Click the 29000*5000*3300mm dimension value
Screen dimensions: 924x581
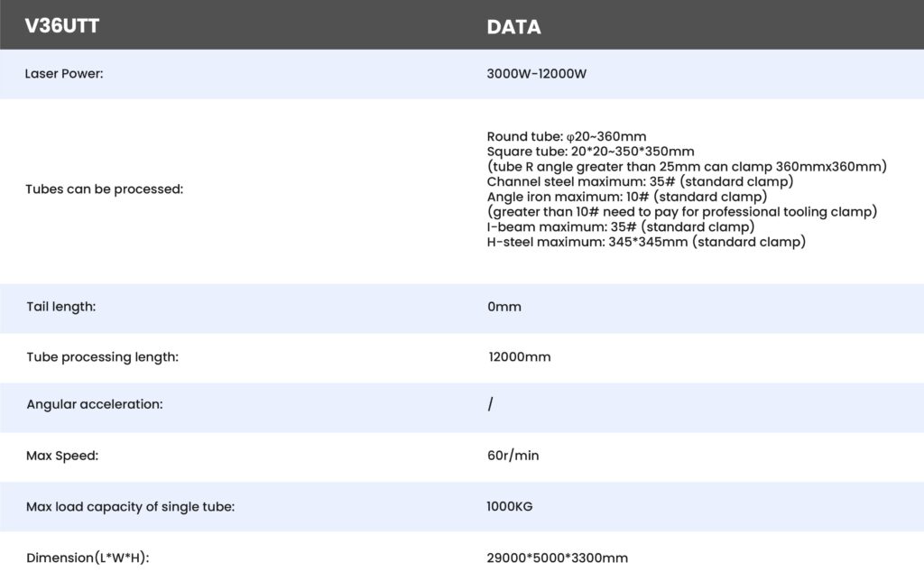[x=557, y=558]
